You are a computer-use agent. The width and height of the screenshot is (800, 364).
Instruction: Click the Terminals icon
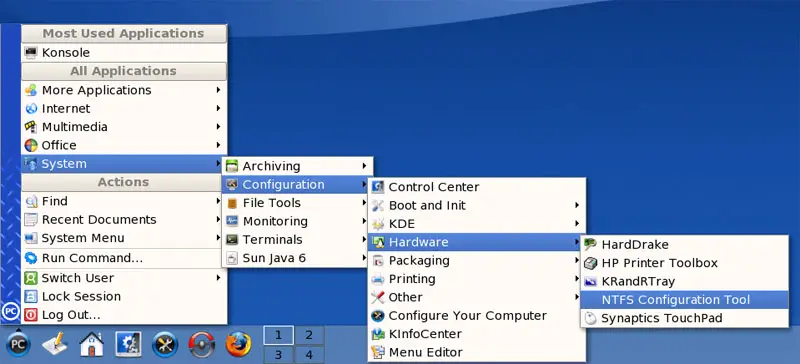click(232, 239)
